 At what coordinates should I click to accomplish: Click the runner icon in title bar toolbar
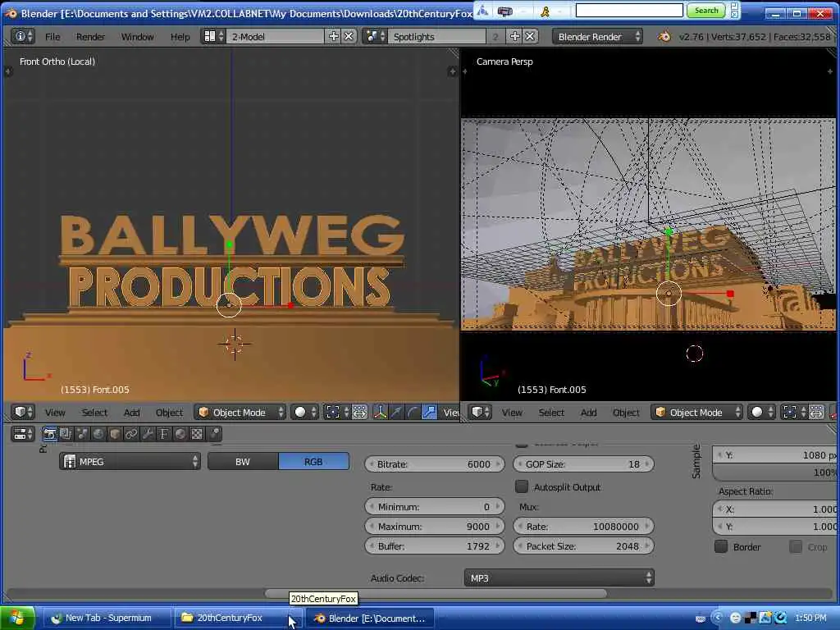546,11
